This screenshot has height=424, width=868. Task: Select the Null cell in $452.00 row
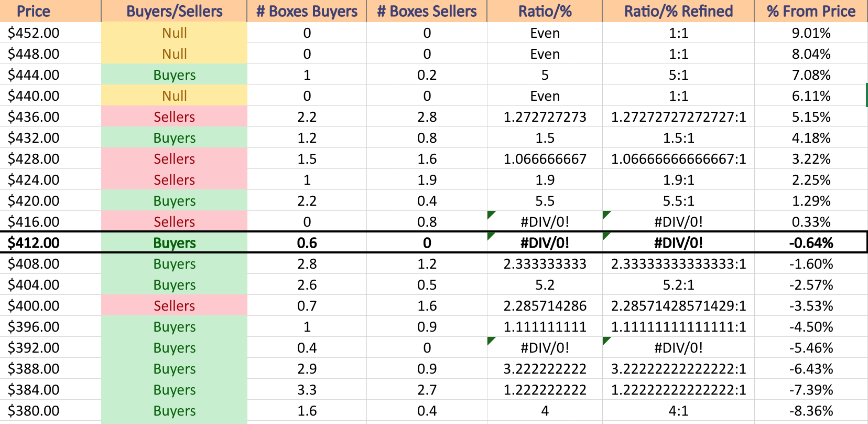174,33
